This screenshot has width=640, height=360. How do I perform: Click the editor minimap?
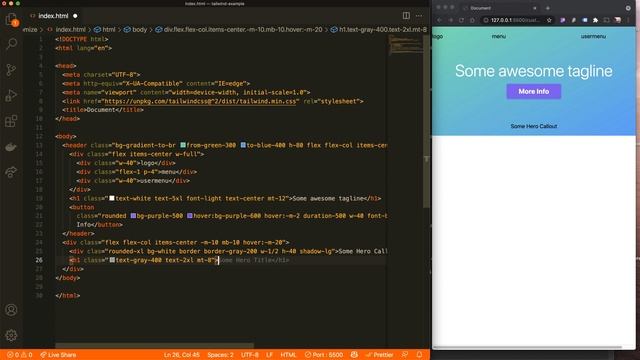(405, 45)
